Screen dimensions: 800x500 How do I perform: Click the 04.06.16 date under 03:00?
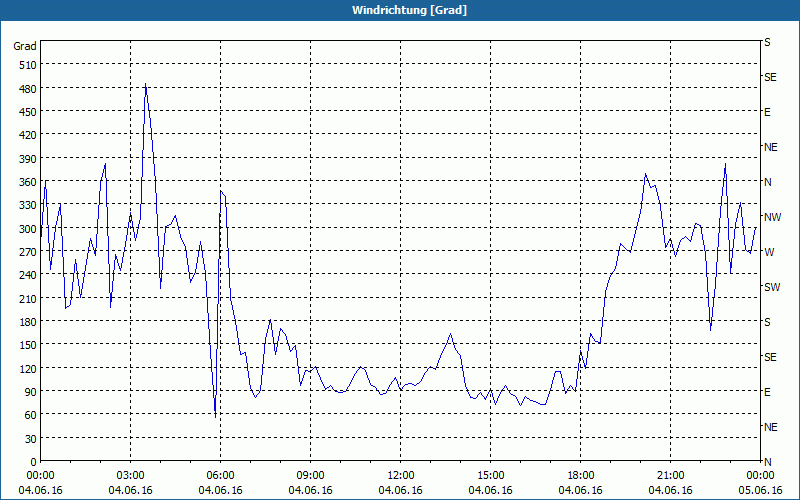click(131, 490)
